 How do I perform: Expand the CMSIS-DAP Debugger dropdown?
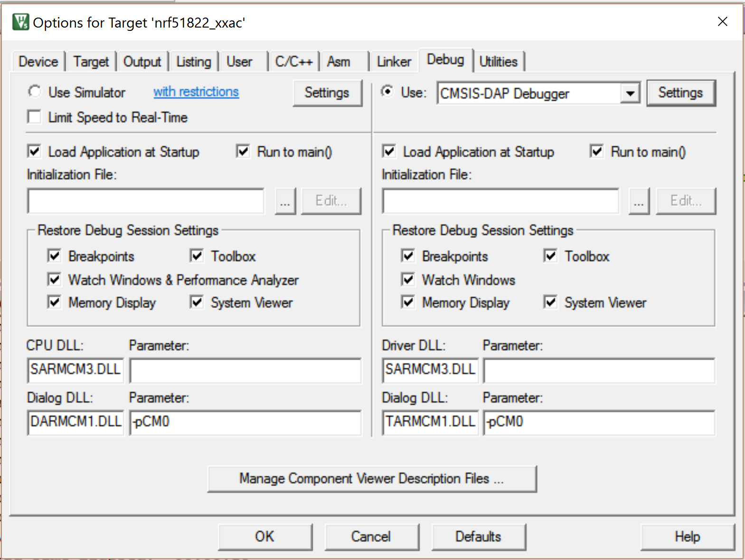(630, 93)
